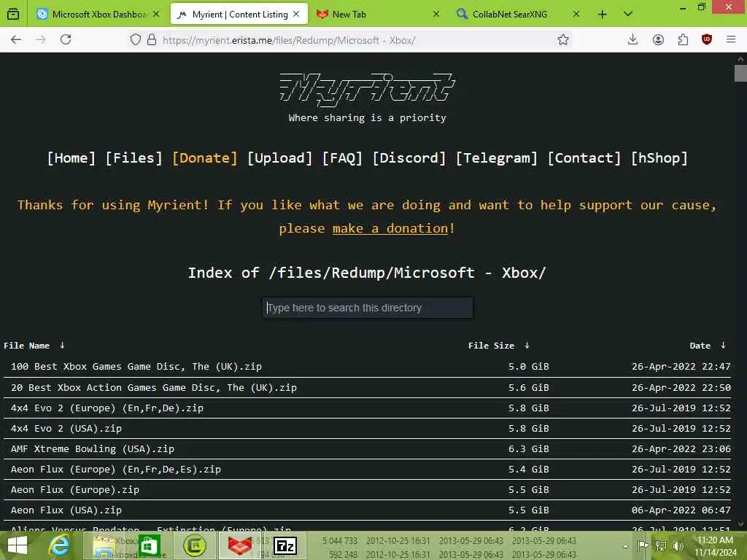The width and height of the screenshot is (747, 560).
Task: Open the Windows Start button
Action: pyautogui.click(x=18, y=545)
